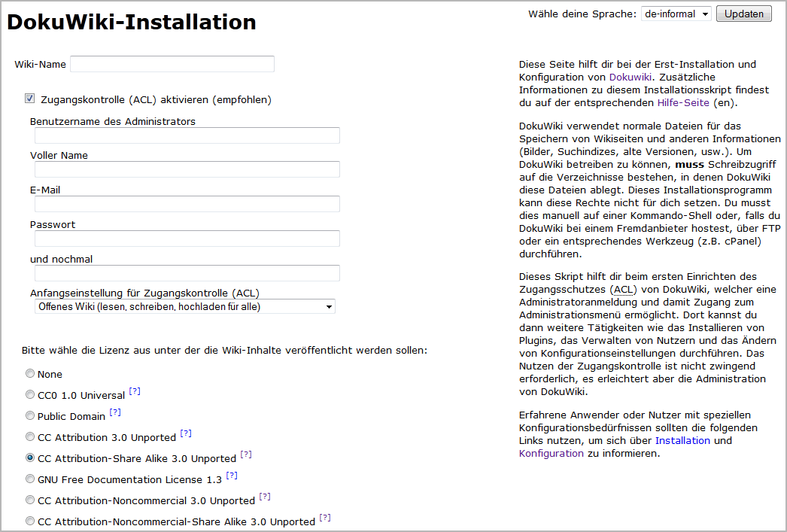The height and width of the screenshot is (532, 787).
Task: Click the 'Bitte wähle die Lizenz aus' text
Action: (x=224, y=351)
